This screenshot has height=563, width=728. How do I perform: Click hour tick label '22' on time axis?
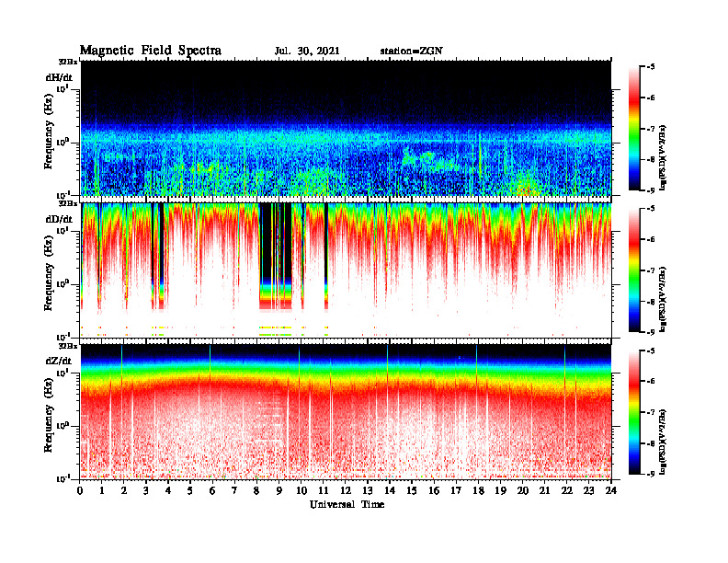(x=567, y=490)
